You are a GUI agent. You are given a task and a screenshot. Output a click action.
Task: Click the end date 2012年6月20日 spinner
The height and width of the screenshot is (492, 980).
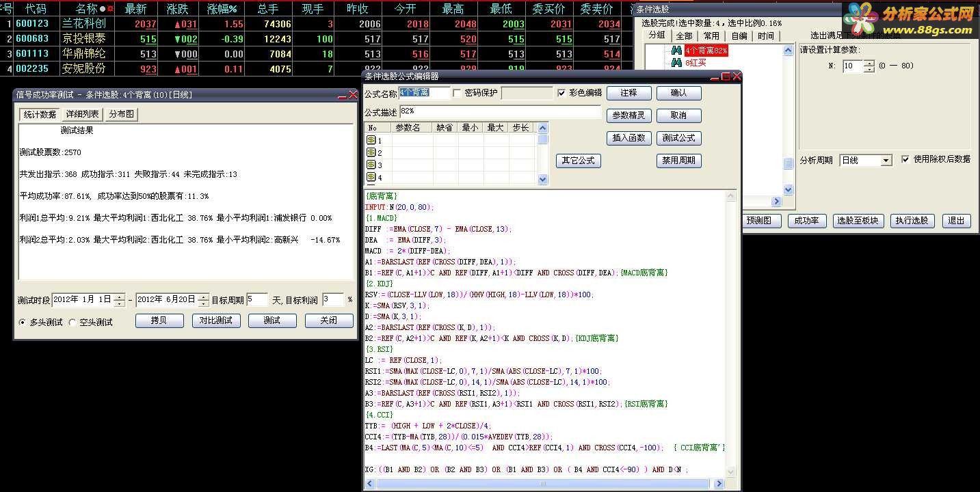[x=204, y=300]
